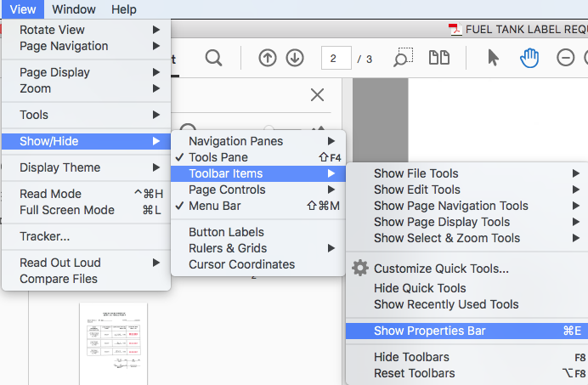Toggle the Menu Bar checkmark item

click(x=258, y=206)
